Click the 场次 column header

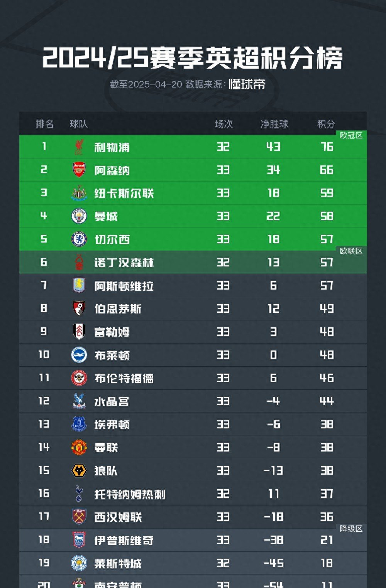tap(223, 124)
